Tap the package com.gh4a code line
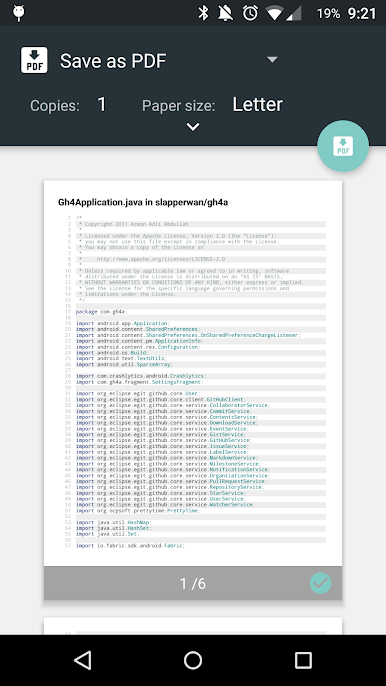Screen dimensions: 386x686 [x=102, y=312]
